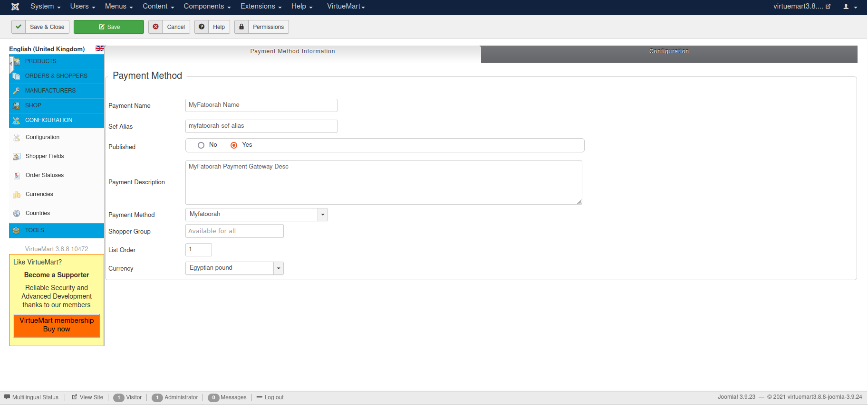Click the Currencies coins icon

(x=17, y=195)
